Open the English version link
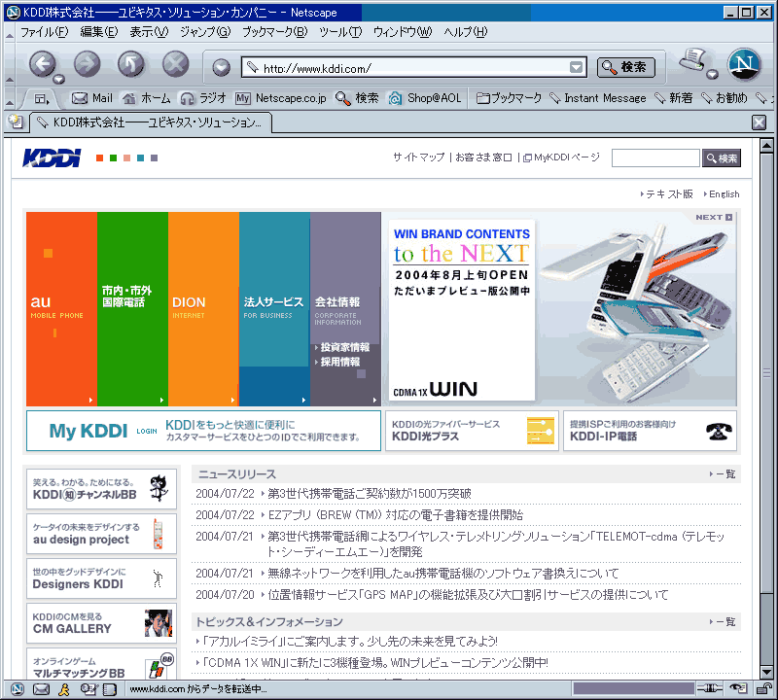Screen dimensions: 778x700 (722, 194)
